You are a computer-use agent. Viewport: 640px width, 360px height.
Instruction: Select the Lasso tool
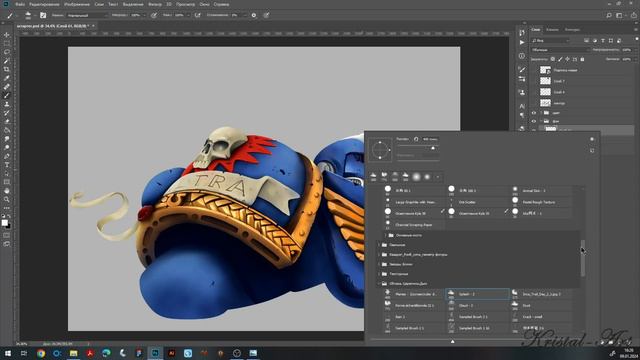click(x=7, y=52)
